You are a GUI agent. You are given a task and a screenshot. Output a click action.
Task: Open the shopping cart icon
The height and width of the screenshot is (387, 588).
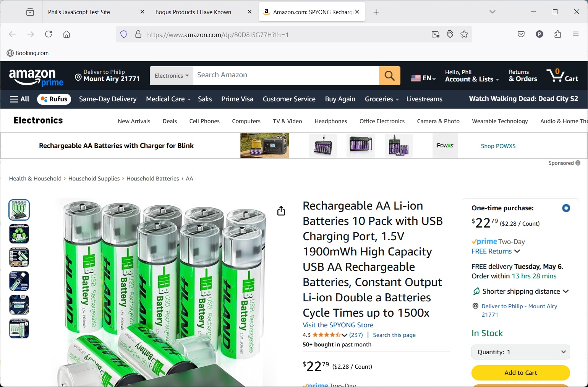(x=562, y=75)
